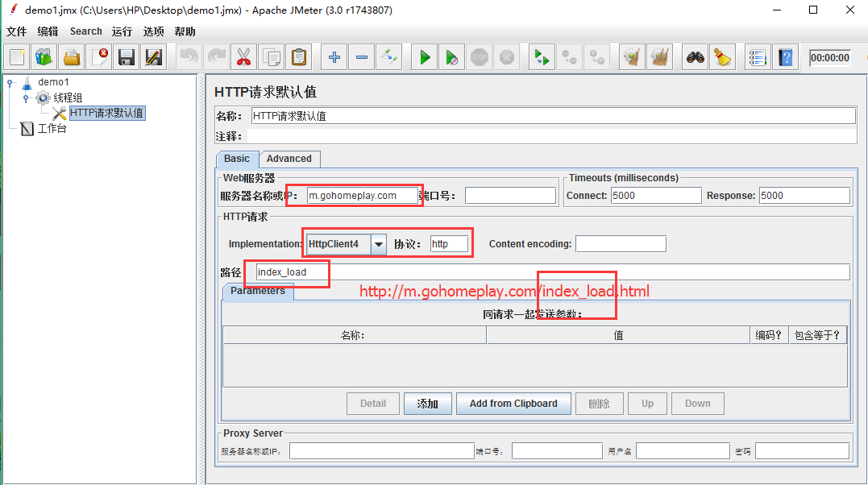Open the 选项 menu
Image resolution: width=868 pixels, height=485 pixels.
(x=153, y=31)
